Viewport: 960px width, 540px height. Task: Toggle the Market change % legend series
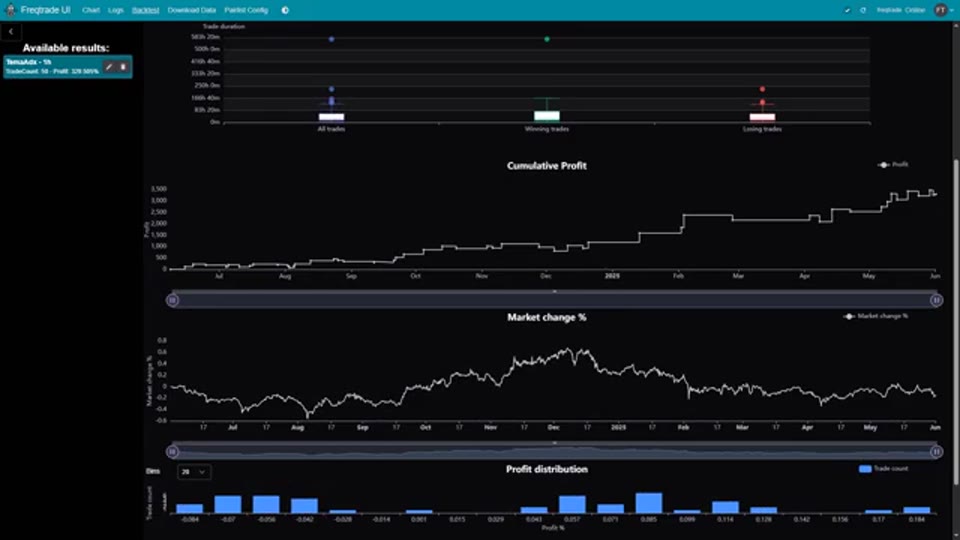tap(876, 317)
